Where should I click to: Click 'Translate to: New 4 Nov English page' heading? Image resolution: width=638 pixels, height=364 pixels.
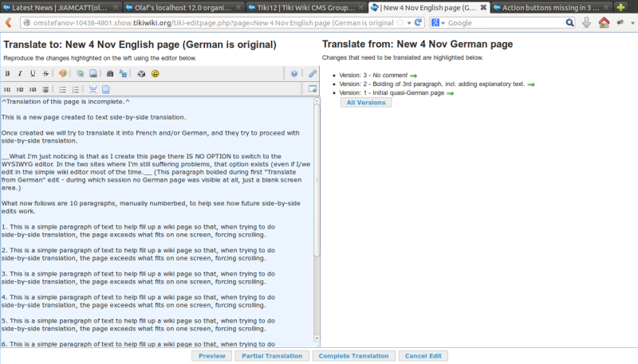[140, 45]
